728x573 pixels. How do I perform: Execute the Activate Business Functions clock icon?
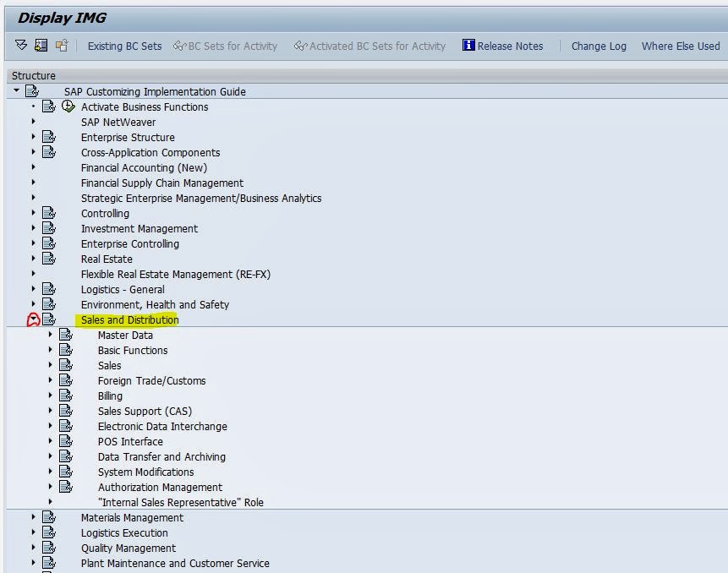pos(68,106)
